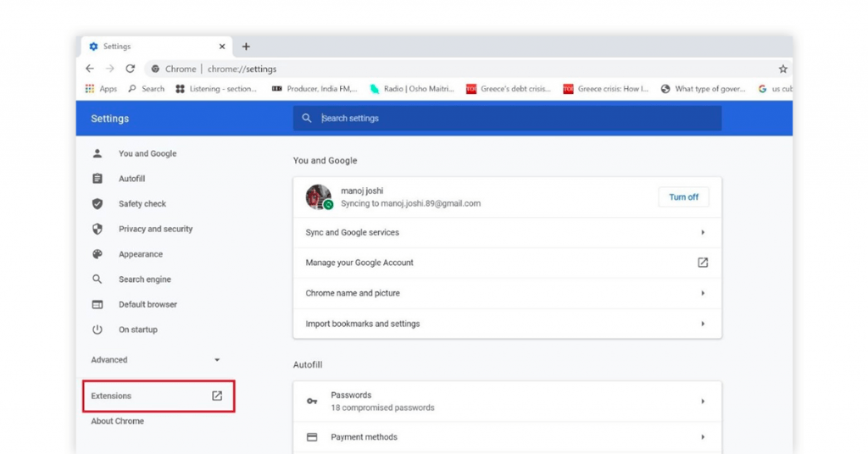Open Chrome name and picture row
This screenshot has height=454, width=868.
[x=507, y=293]
